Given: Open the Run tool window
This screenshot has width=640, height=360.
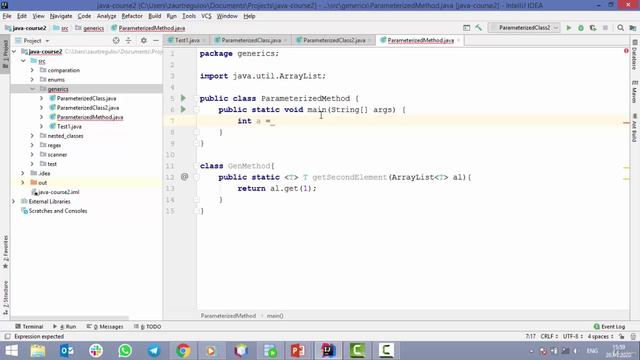Looking at the screenshot, I should point(64,327).
